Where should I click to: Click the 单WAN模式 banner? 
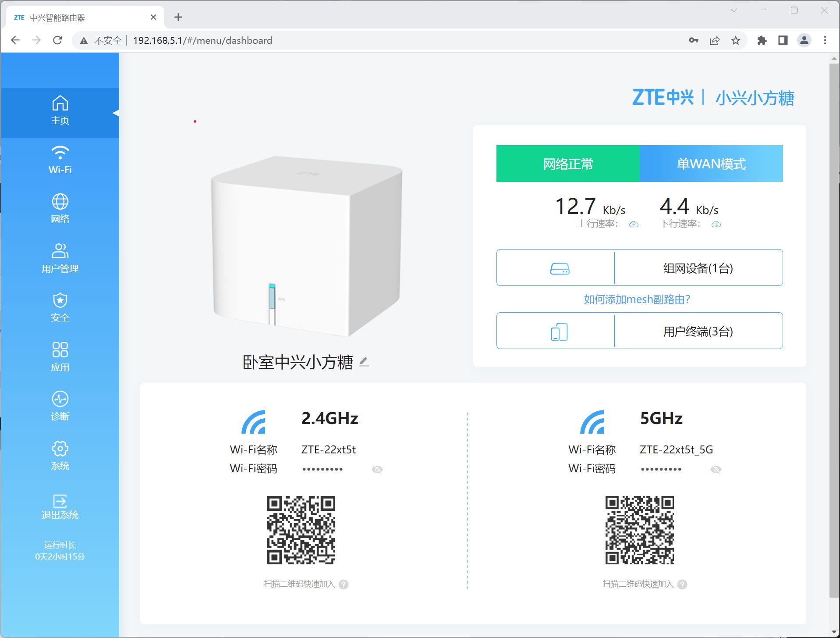[x=711, y=164]
